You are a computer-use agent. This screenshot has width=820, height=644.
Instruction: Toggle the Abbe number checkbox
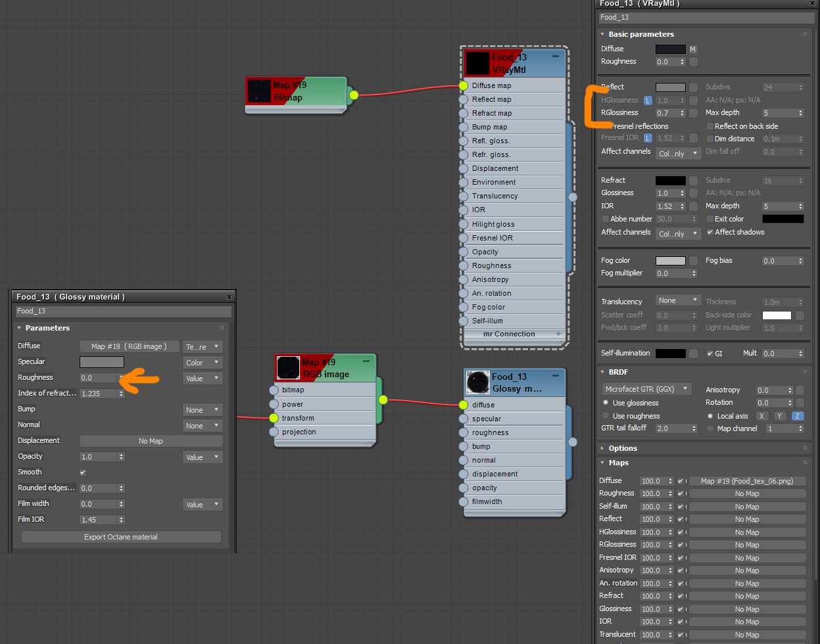[605, 219]
